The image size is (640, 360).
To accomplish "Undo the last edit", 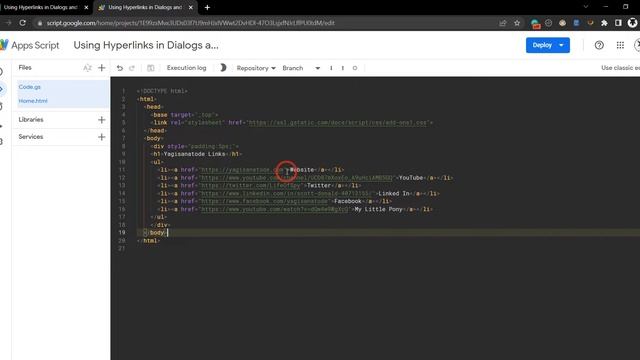I will [120, 68].
